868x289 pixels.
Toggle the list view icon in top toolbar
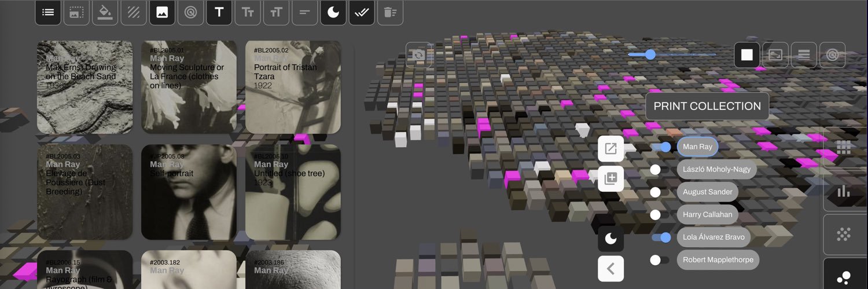click(48, 12)
